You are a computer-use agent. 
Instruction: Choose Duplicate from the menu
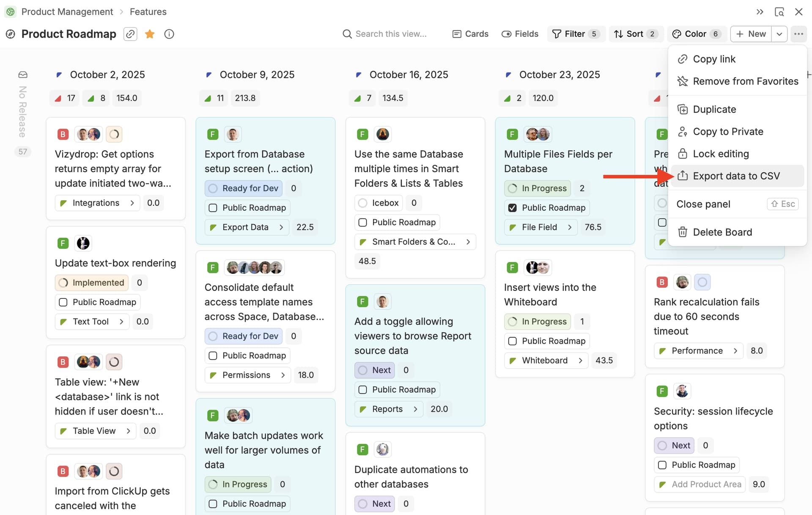[x=714, y=110]
